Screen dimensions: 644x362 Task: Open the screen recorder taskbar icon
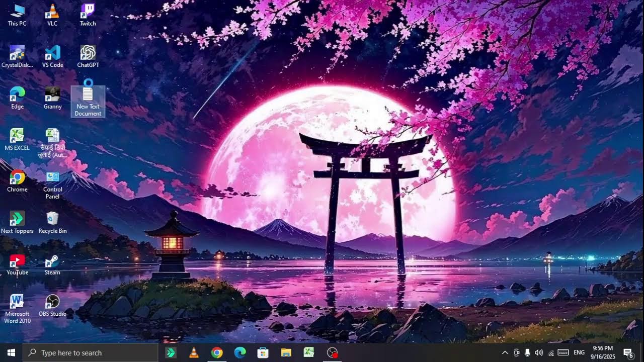tap(332, 352)
